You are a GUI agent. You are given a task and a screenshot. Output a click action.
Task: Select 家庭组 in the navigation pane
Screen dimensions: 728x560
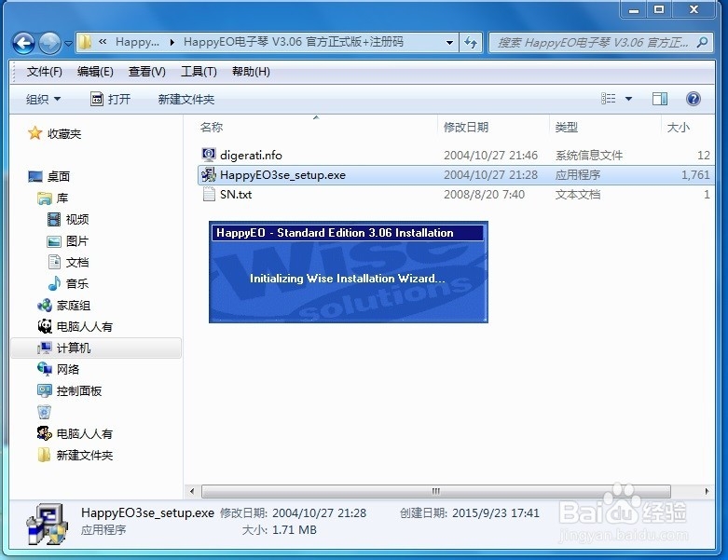74,306
